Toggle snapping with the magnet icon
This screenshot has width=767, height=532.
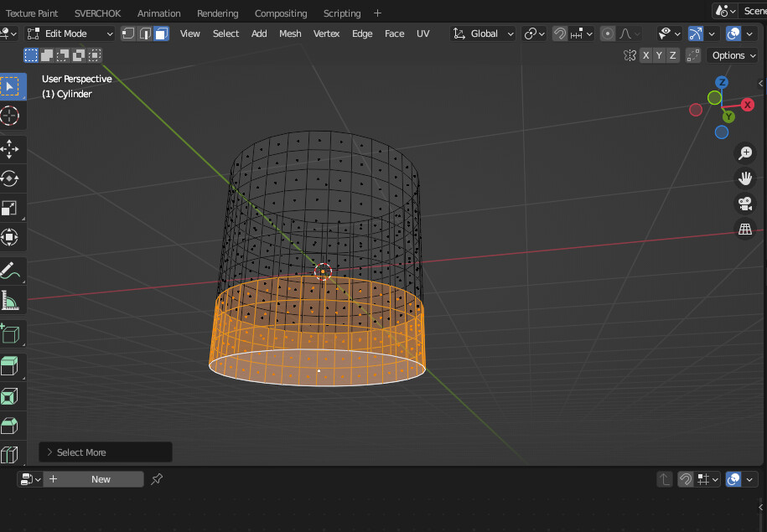click(x=560, y=34)
